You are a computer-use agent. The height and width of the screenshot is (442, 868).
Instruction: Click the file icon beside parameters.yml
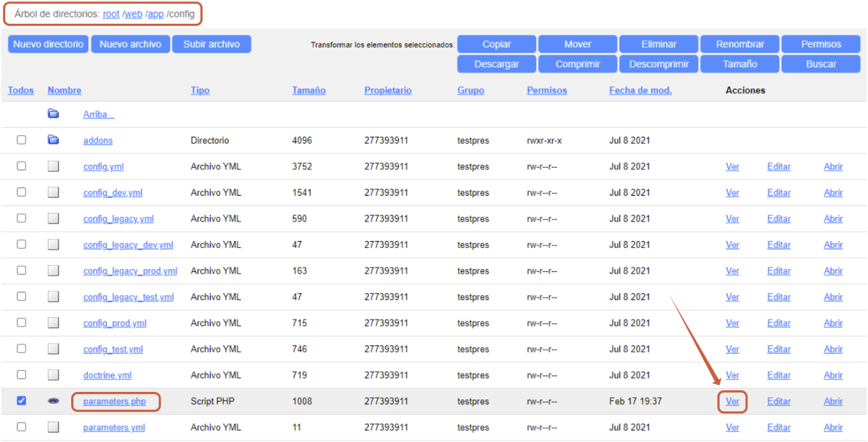[54, 427]
